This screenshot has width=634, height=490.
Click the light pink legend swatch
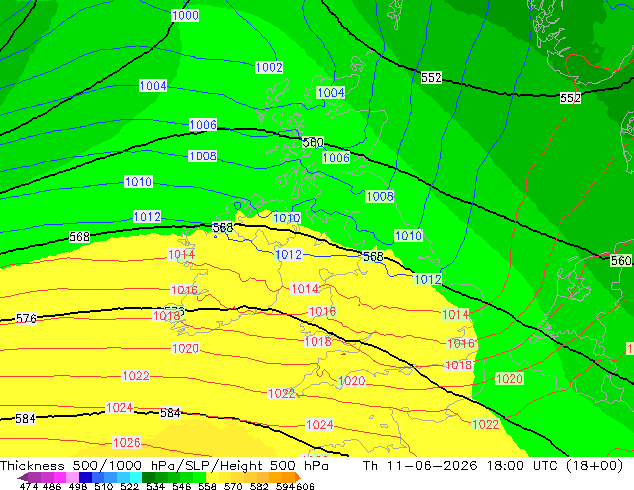[x=72, y=477]
